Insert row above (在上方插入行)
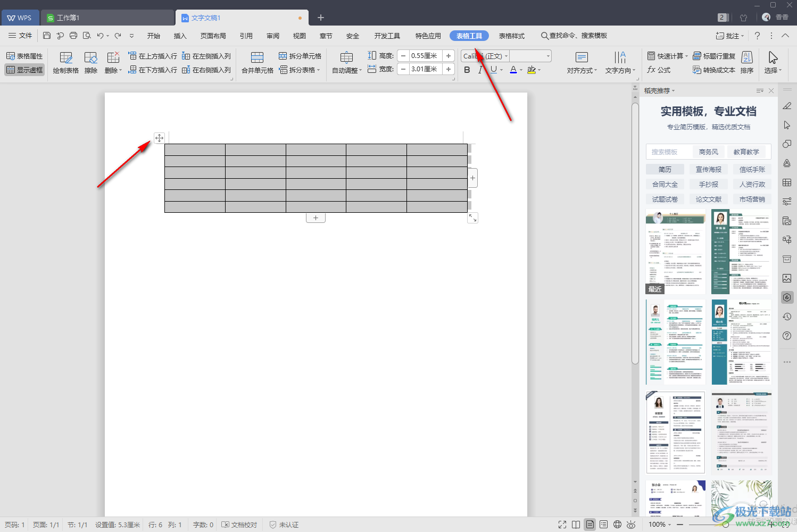Viewport: 797px width, 532px height. coord(153,56)
